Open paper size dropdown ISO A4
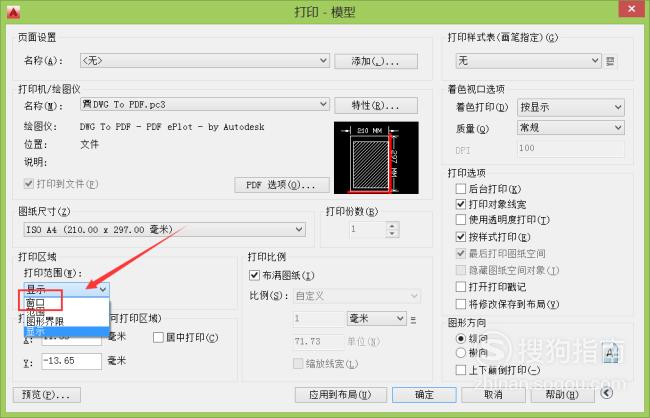The height and width of the screenshot is (418, 650). pos(165,229)
